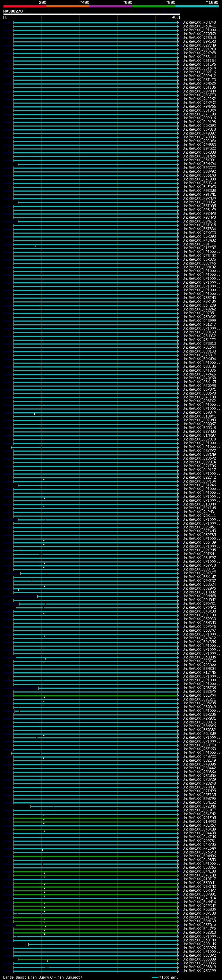Open hit UniRef100_A1C4N6
The width and height of the screenshot is (222, 980).
[199, 672]
